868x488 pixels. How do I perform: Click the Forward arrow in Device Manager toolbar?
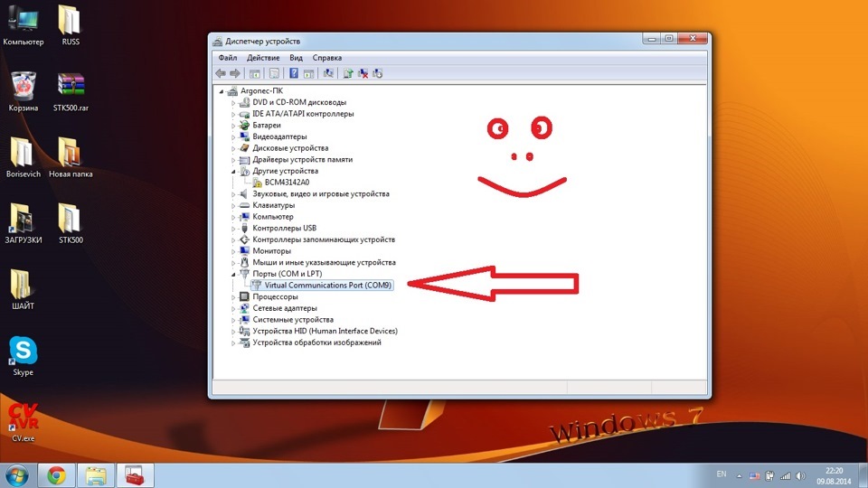(235, 73)
